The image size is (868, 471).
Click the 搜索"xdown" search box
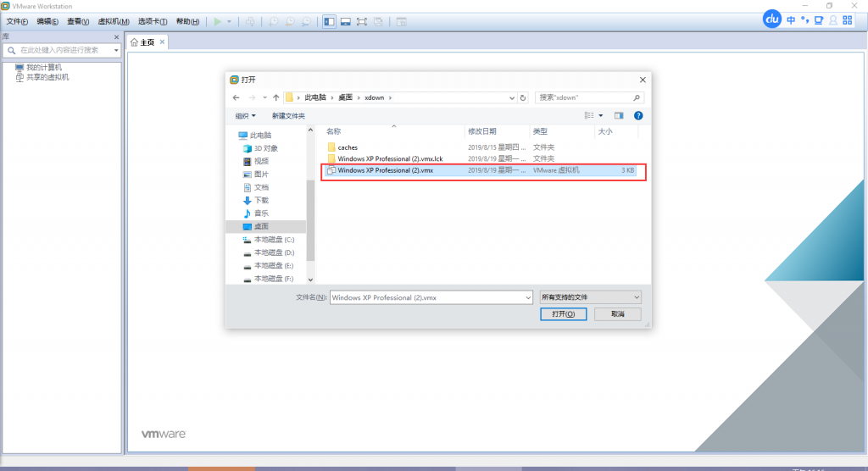coord(590,98)
